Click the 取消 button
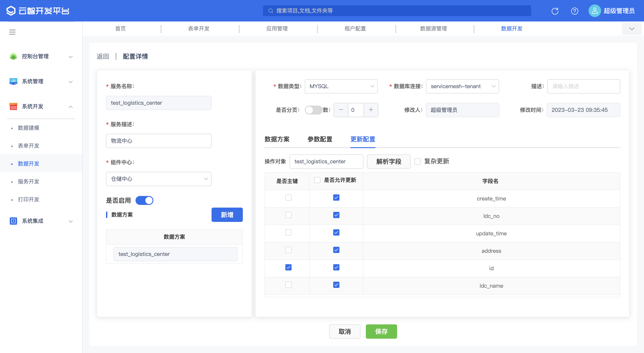 tap(345, 332)
